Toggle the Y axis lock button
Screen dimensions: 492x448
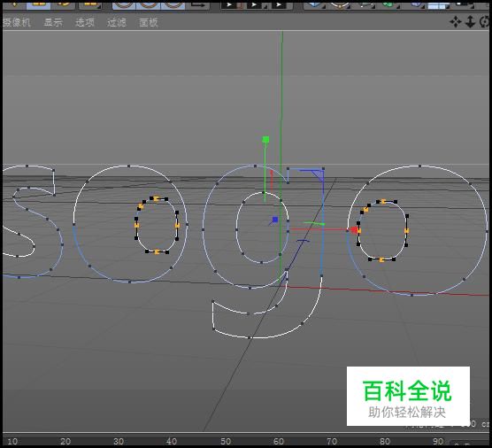148,4
